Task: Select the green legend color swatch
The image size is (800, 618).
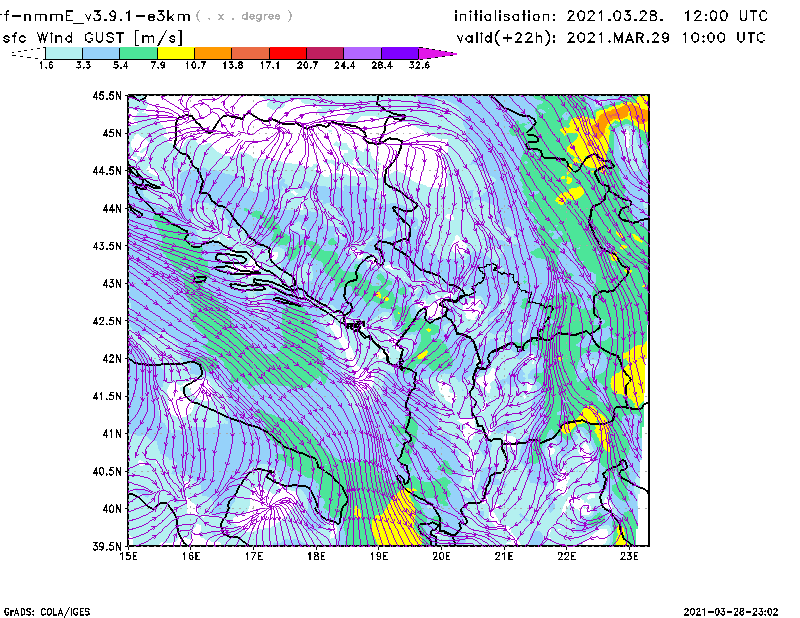Action: 138,52
